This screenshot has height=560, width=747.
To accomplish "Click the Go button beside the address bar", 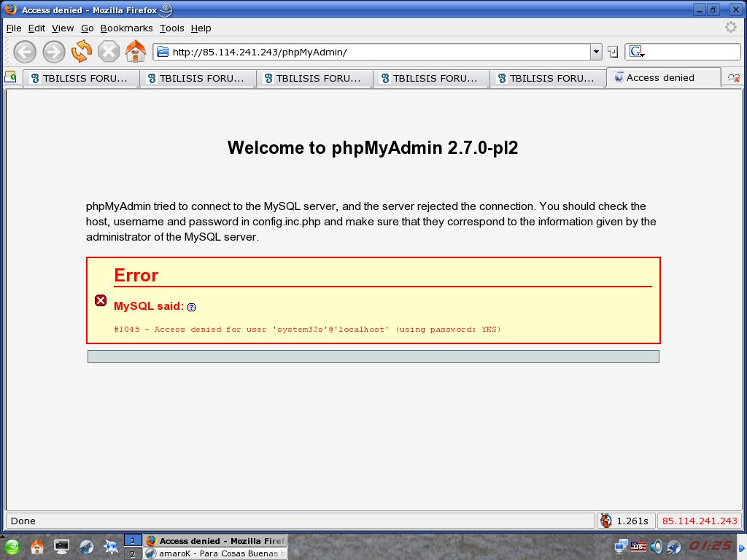I will 613,52.
